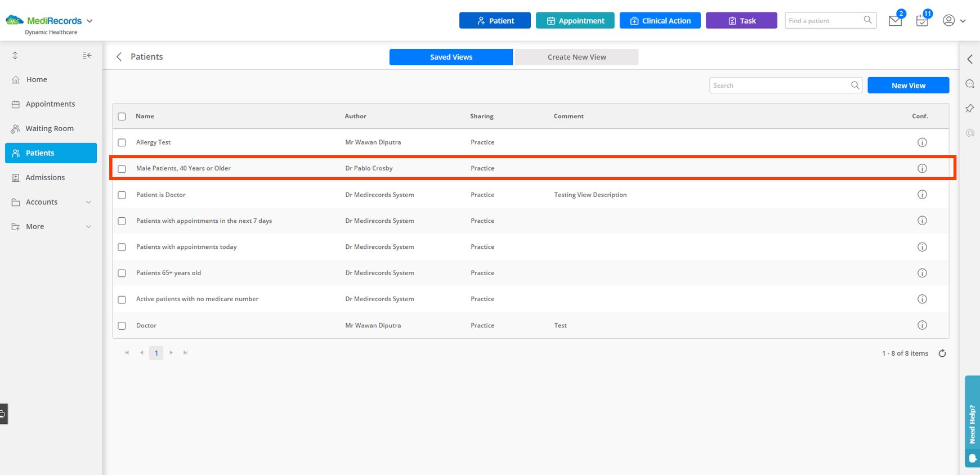
Task: Tick the Patient is Doctor checkbox
Action: pyautogui.click(x=122, y=195)
